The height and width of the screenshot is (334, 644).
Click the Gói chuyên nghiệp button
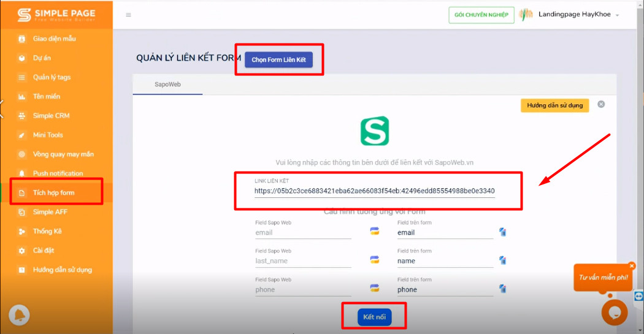[481, 15]
